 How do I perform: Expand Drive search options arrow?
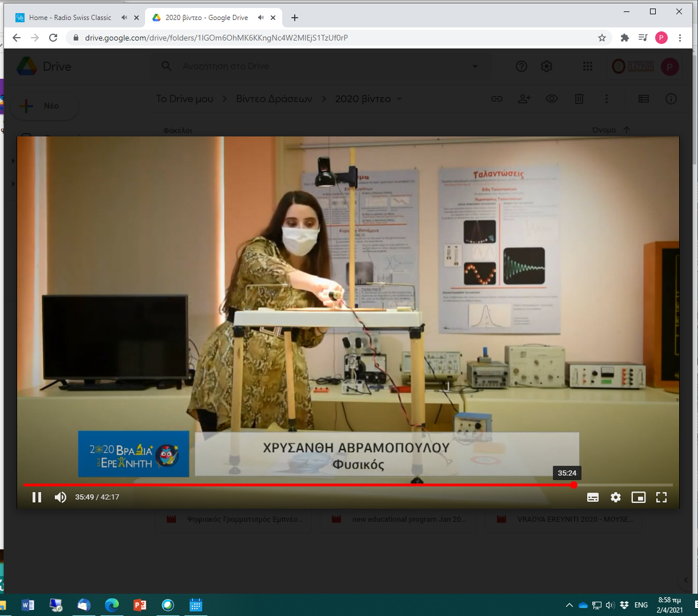[475, 66]
